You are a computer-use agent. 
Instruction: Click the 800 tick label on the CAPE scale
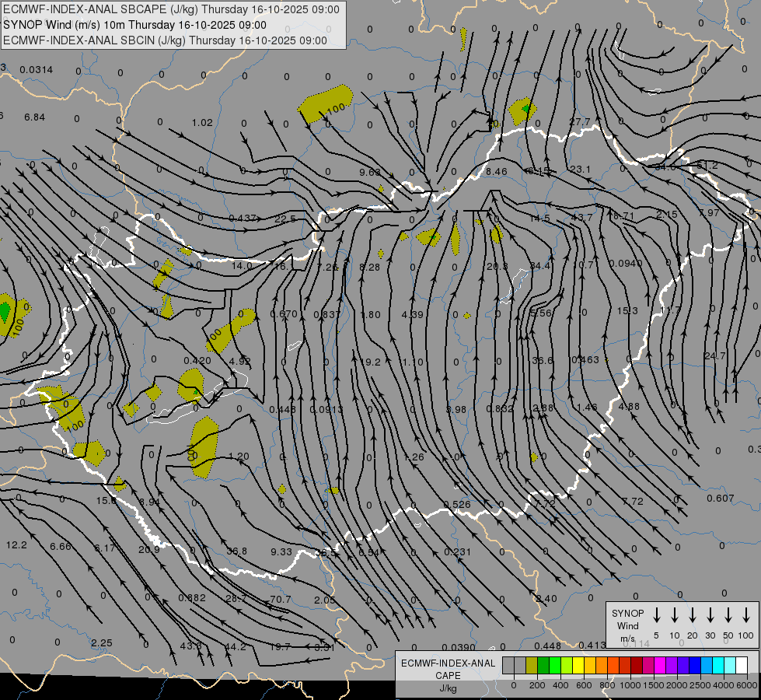coord(607,685)
